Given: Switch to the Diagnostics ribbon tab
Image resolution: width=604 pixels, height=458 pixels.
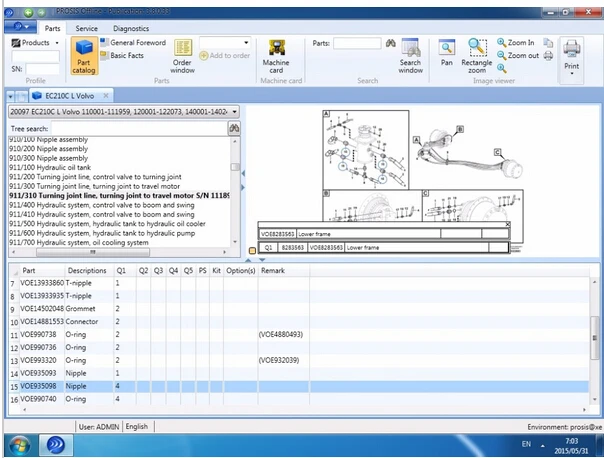Looking at the screenshot, I should click(131, 28).
